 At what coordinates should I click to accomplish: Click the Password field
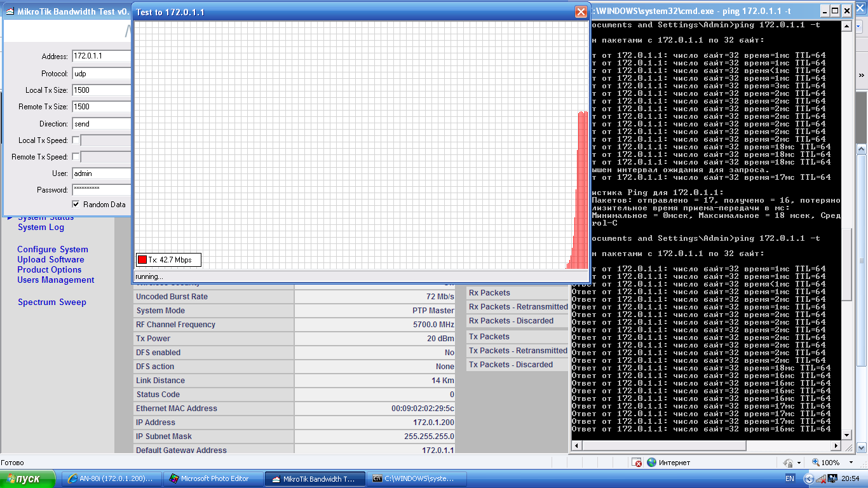101,189
